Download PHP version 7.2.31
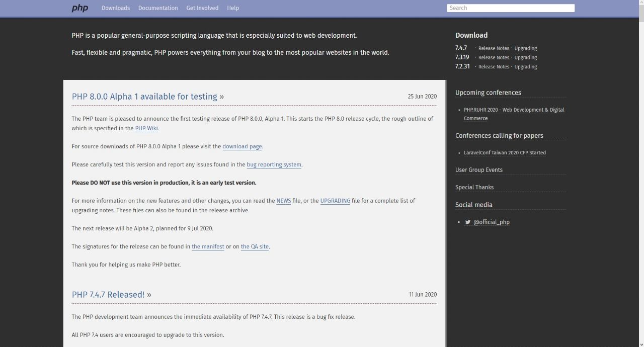The image size is (644, 347). click(462, 66)
